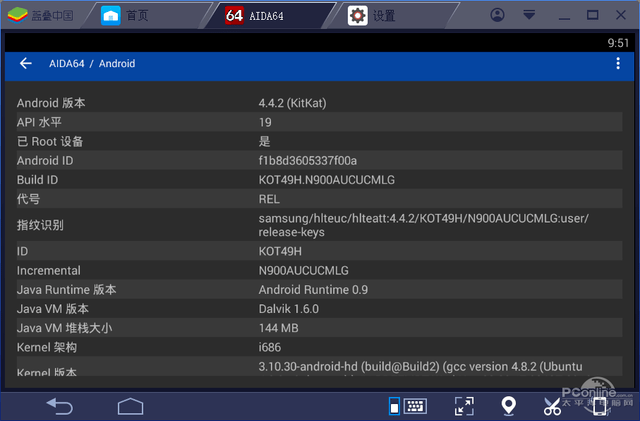Select the Android 版本 row
The height and width of the screenshot is (421, 640).
[319, 103]
